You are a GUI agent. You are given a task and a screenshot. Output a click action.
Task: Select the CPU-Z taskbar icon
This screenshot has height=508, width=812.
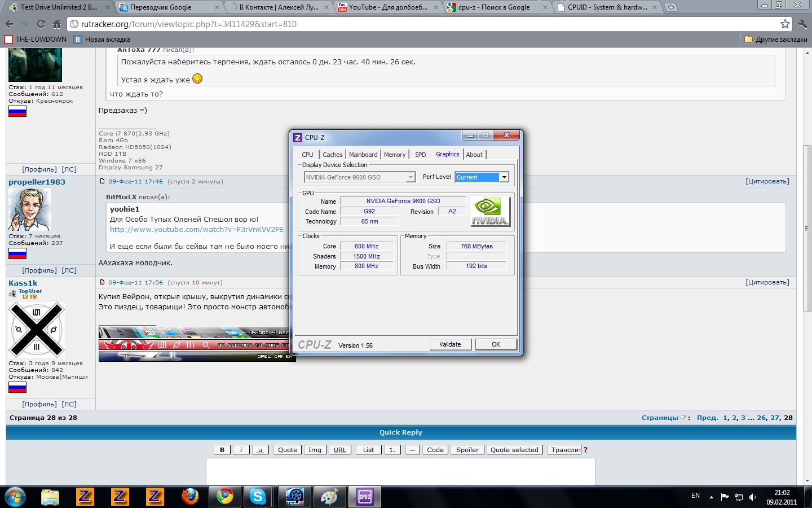[365, 497]
